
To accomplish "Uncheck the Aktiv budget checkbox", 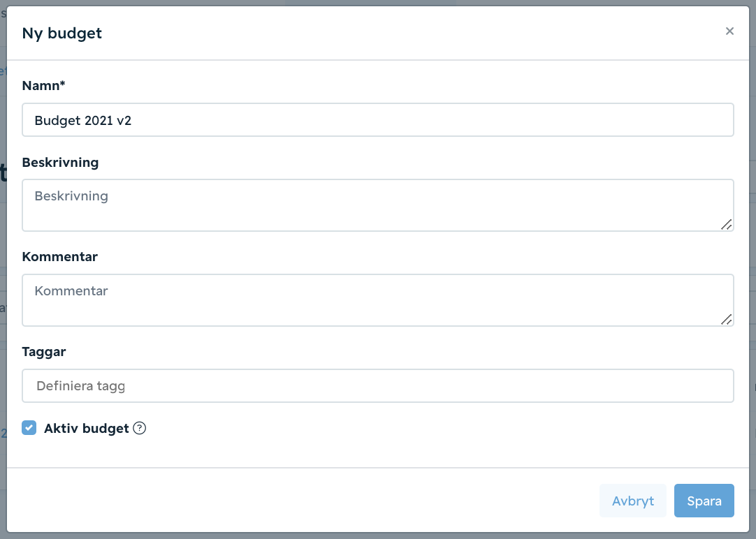I will tap(29, 428).
